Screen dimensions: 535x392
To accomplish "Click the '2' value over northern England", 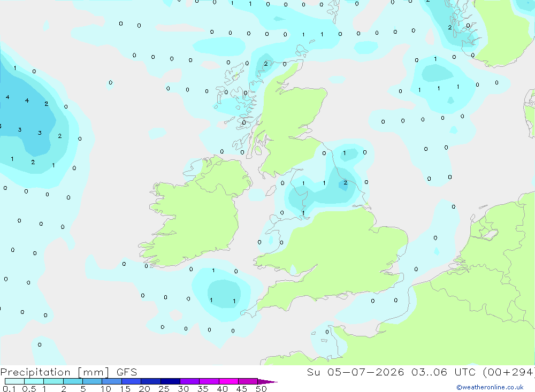I will (x=345, y=183).
